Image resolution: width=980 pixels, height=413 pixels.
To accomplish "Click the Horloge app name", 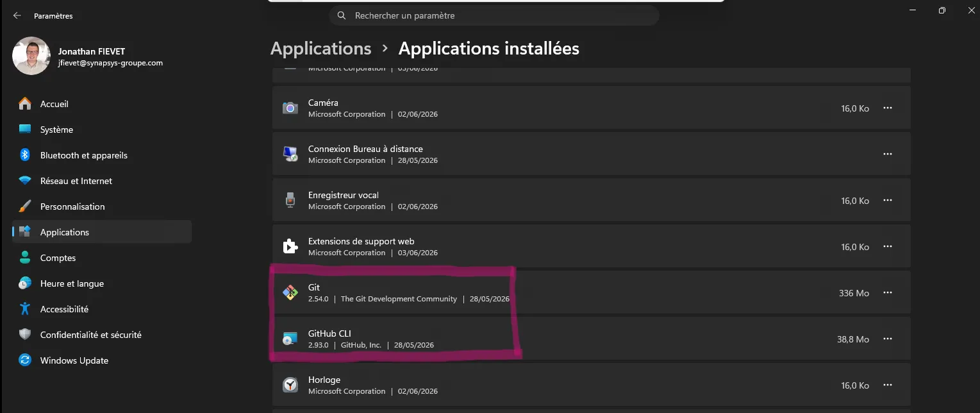I will tap(324, 380).
